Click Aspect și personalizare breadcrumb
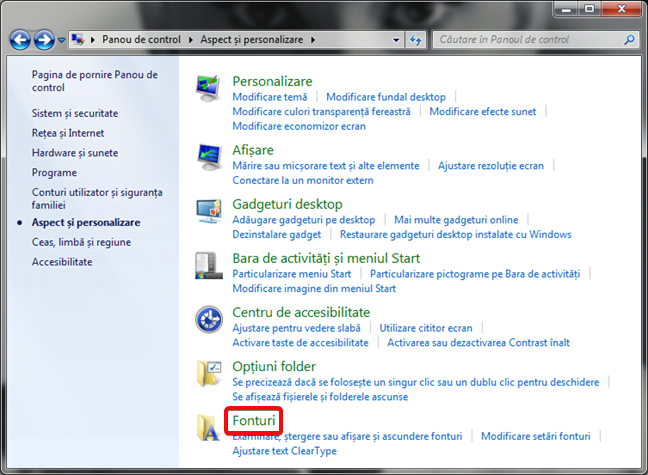This screenshot has width=648, height=475. (252, 40)
